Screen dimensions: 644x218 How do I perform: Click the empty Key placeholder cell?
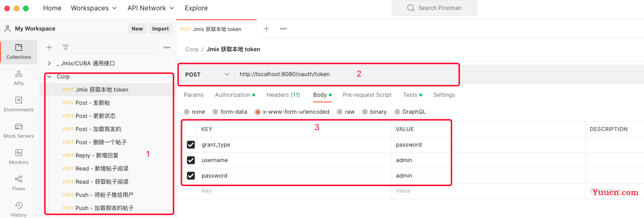click(x=294, y=191)
